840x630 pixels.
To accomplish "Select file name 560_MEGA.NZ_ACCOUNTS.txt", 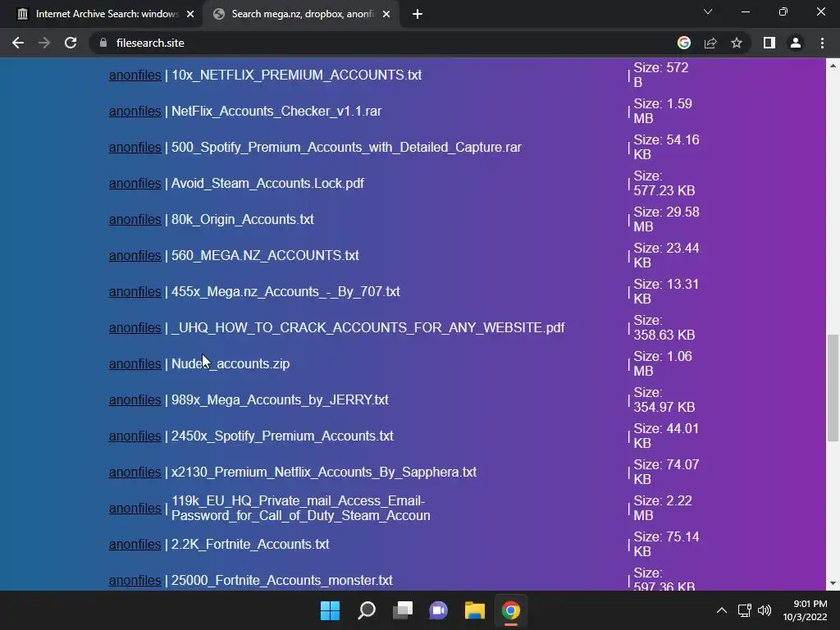I will pos(265,256).
